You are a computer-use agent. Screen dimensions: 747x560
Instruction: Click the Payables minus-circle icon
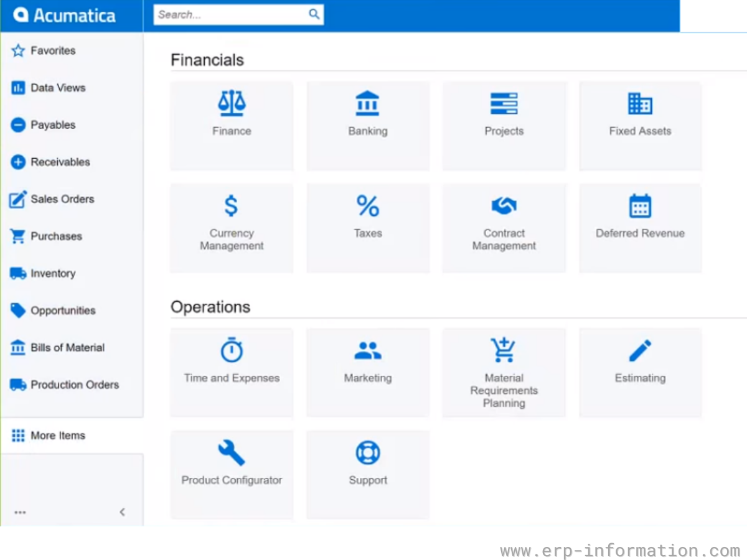(18, 125)
